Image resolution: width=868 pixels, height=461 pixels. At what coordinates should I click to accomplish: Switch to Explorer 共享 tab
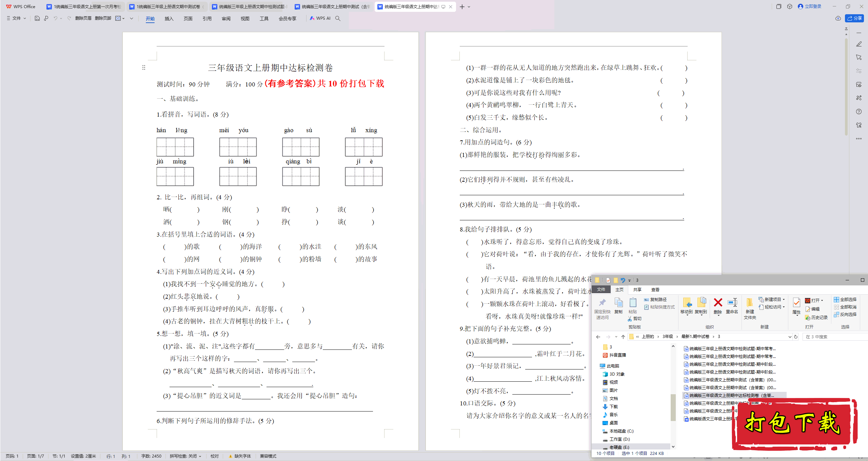pyautogui.click(x=637, y=290)
